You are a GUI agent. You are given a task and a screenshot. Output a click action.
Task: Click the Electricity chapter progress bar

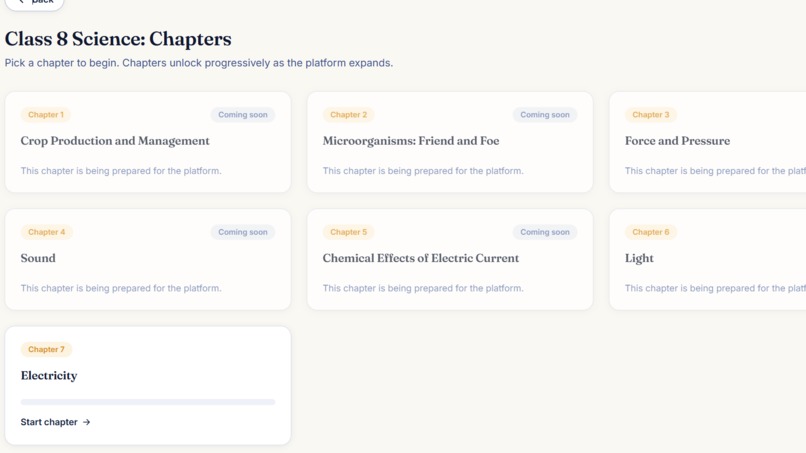click(x=148, y=402)
